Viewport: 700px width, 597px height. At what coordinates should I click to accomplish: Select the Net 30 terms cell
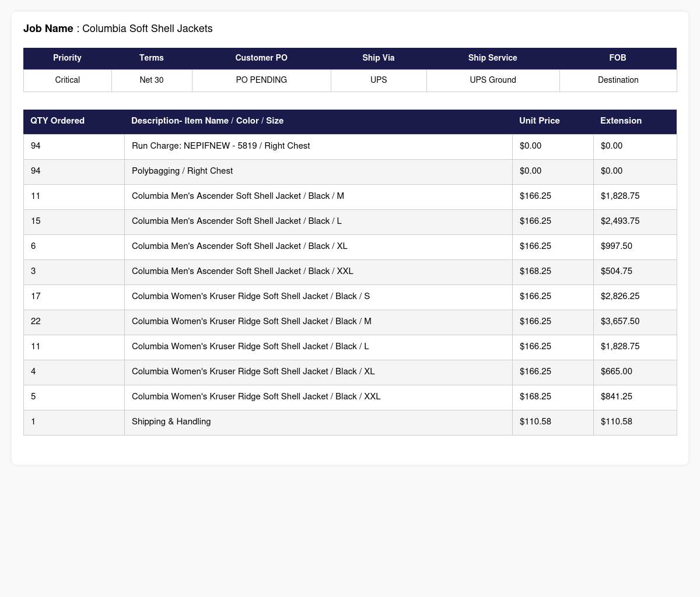click(x=152, y=80)
